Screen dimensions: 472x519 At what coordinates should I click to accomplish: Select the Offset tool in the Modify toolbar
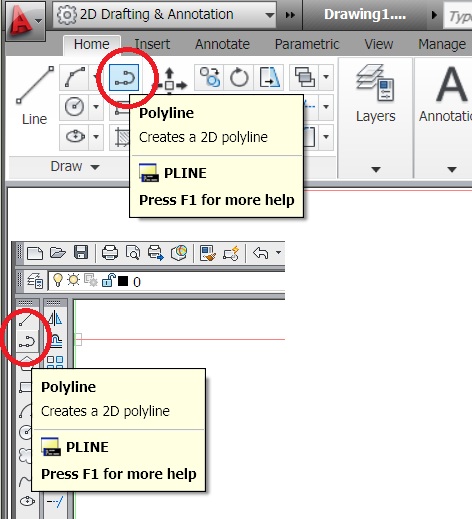coord(55,341)
